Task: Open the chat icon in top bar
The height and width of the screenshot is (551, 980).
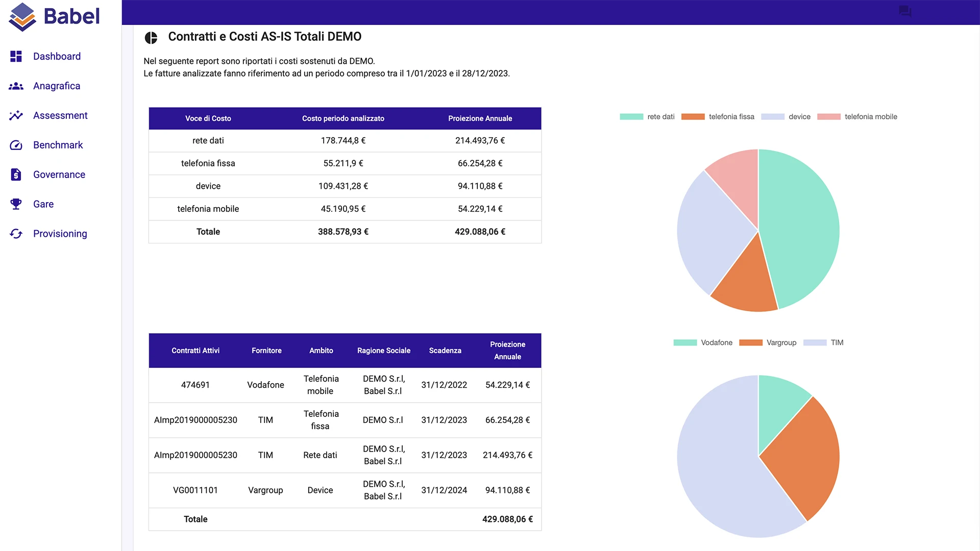Action: [905, 11]
